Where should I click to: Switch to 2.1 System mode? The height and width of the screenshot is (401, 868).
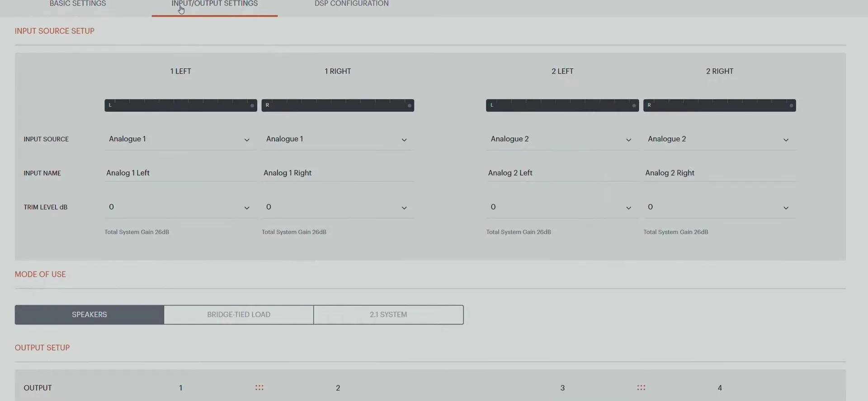click(388, 315)
